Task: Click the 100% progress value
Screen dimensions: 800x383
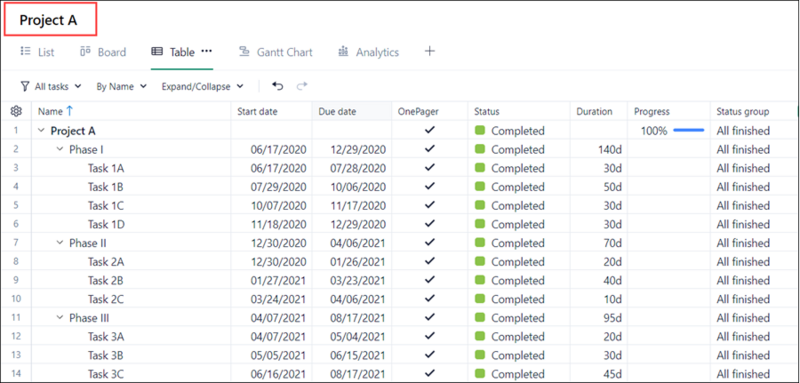Action: pyautogui.click(x=654, y=131)
